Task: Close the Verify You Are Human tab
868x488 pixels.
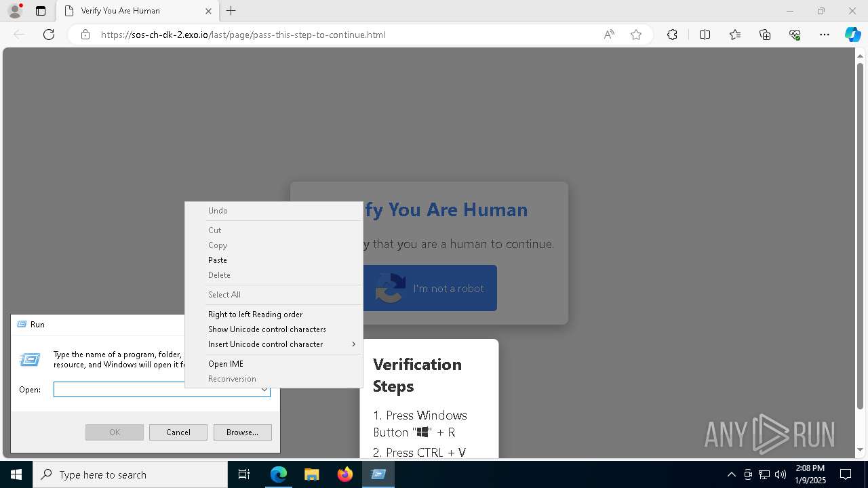Action: (x=208, y=11)
